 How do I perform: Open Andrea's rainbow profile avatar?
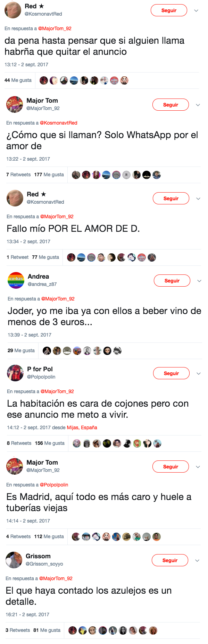click(16, 280)
